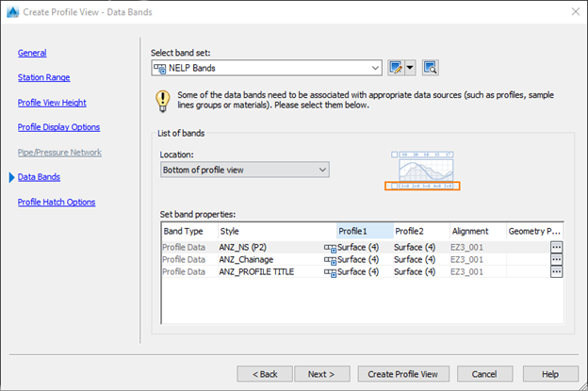588x391 pixels.
Task: Click the edit band set icon
Action: (396, 68)
